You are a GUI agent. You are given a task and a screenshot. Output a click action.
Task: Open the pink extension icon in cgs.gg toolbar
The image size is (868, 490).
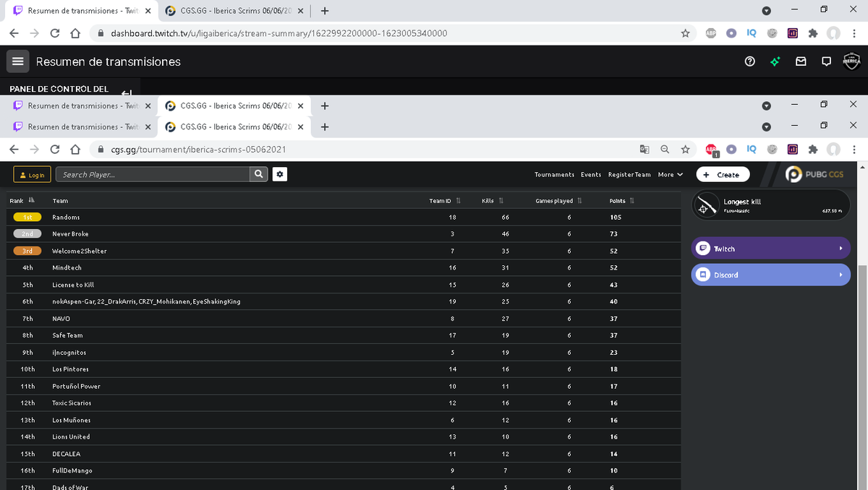coord(793,150)
